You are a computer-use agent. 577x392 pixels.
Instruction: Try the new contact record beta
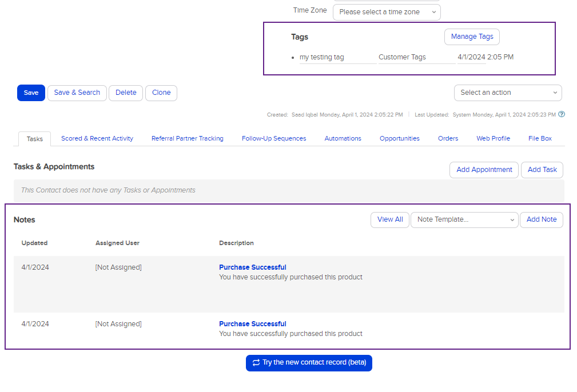309,363
